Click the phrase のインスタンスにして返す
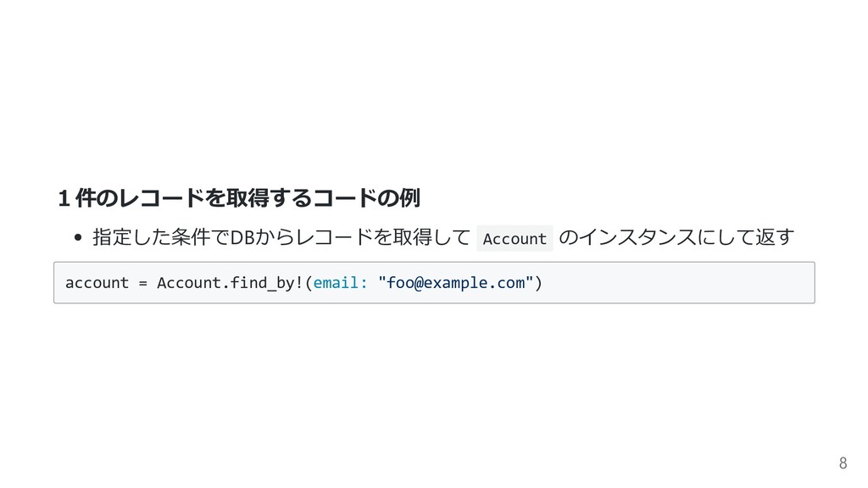 click(x=676, y=237)
